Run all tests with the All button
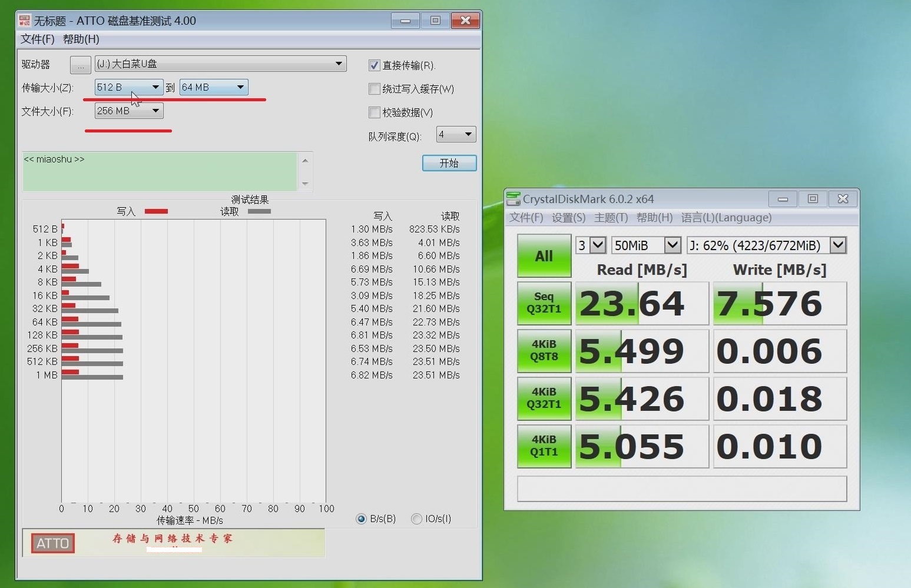Viewport: 911px width, 588px height. tap(544, 256)
